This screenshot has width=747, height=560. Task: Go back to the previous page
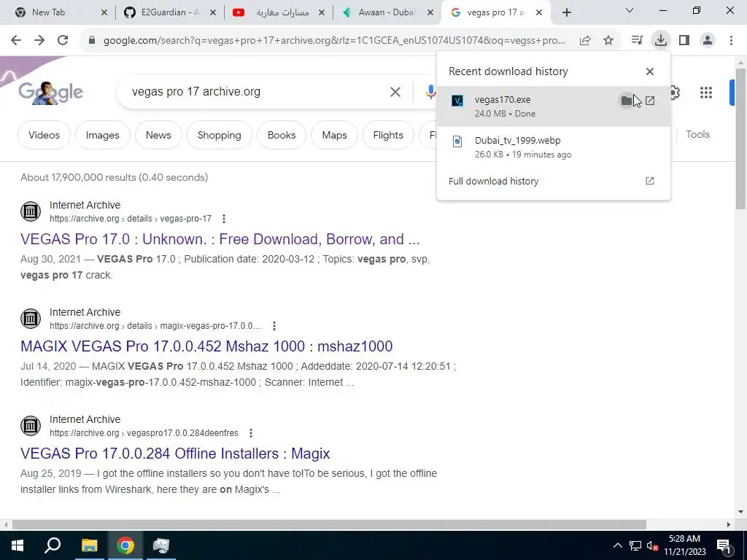pyautogui.click(x=16, y=41)
